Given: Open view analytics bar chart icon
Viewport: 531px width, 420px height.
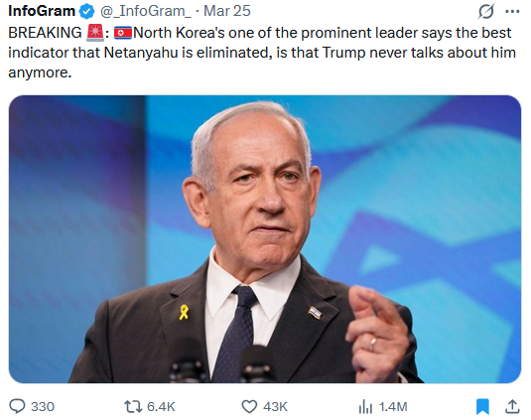Looking at the screenshot, I should coord(365,406).
